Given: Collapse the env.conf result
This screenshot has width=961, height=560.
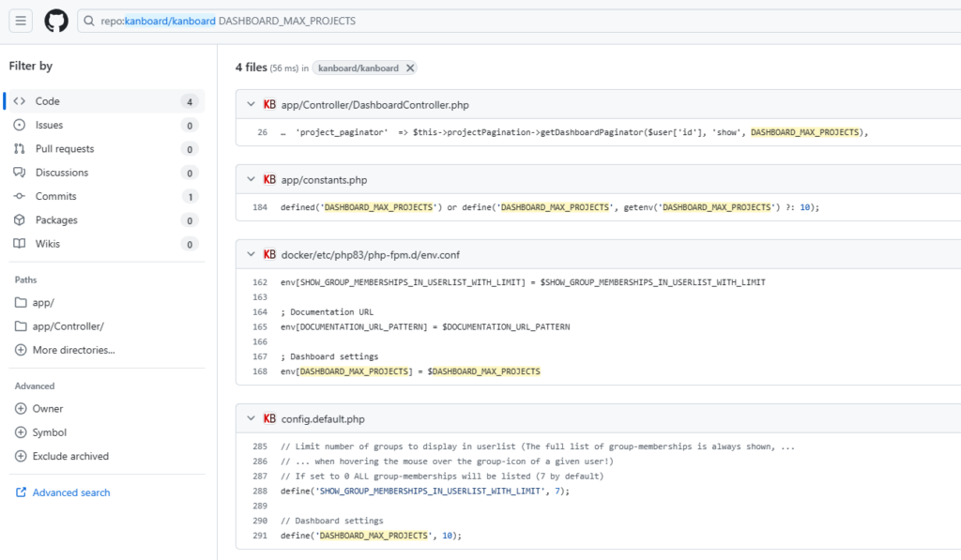Looking at the screenshot, I should click(x=251, y=254).
